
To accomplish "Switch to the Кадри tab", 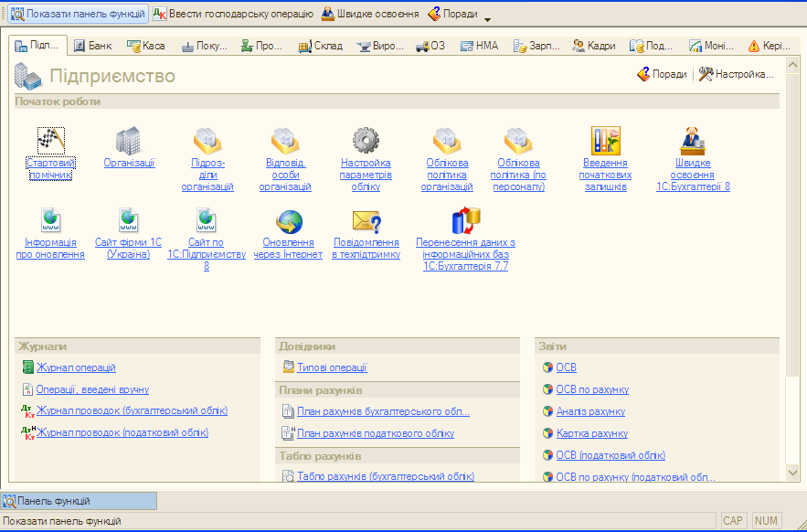I will (x=594, y=46).
